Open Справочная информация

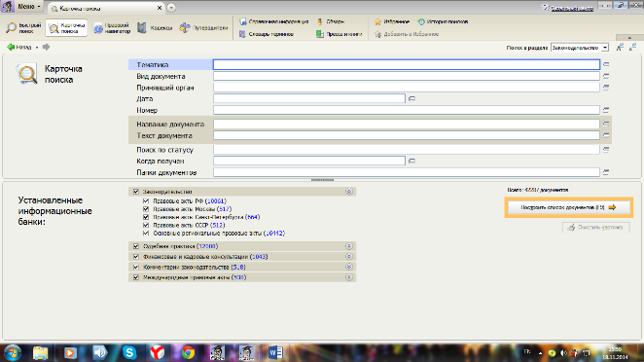coord(273,21)
